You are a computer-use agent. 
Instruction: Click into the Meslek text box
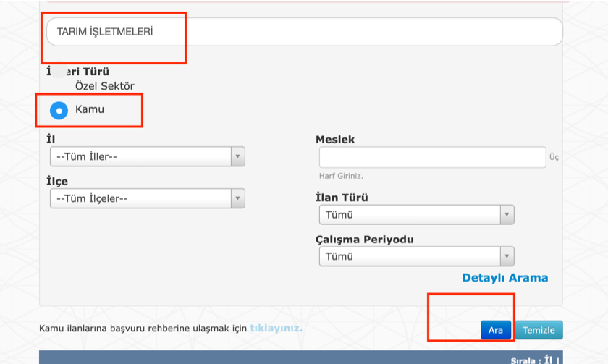[x=432, y=157]
